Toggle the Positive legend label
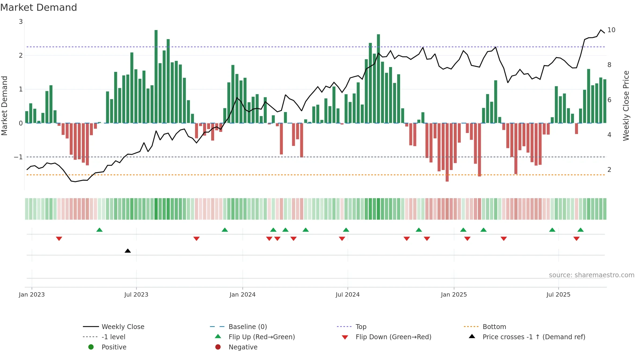 (x=114, y=347)
